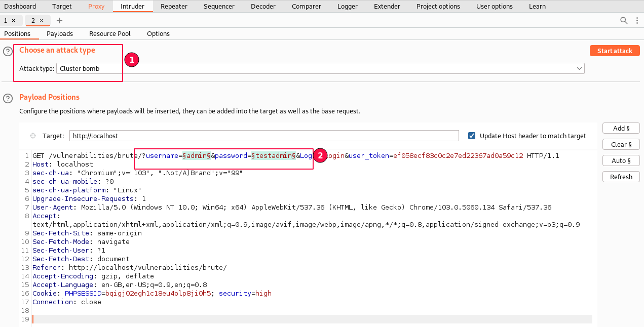Open help for Choose an attack type
The image size is (644, 327).
coord(8,51)
